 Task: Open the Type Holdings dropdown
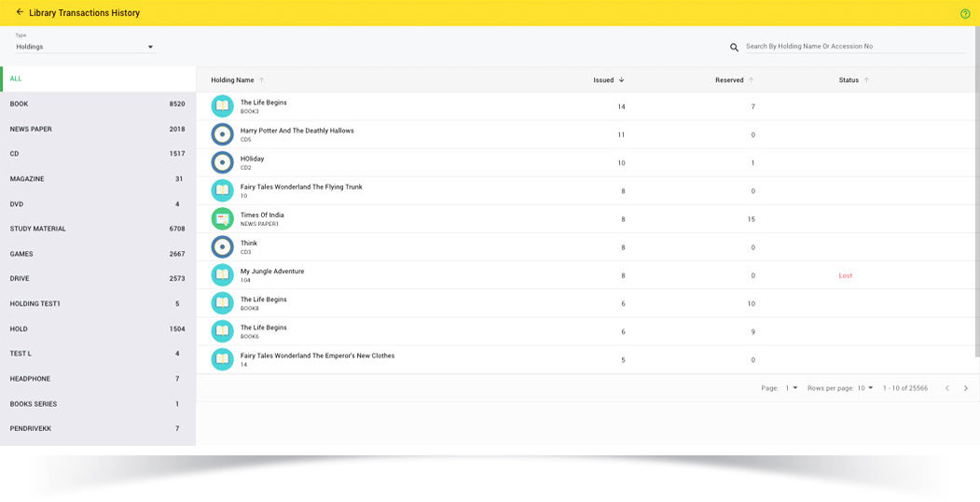coord(85,47)
